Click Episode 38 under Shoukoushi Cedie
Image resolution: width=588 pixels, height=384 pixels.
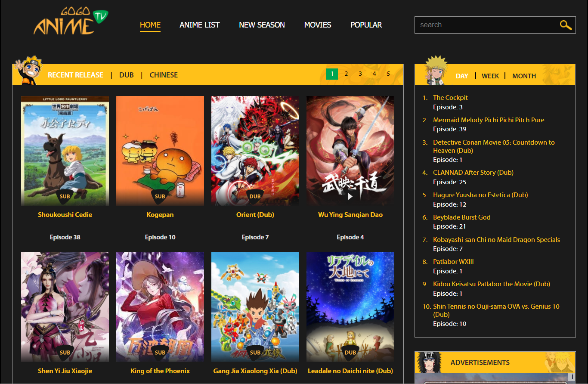[65, 237]
